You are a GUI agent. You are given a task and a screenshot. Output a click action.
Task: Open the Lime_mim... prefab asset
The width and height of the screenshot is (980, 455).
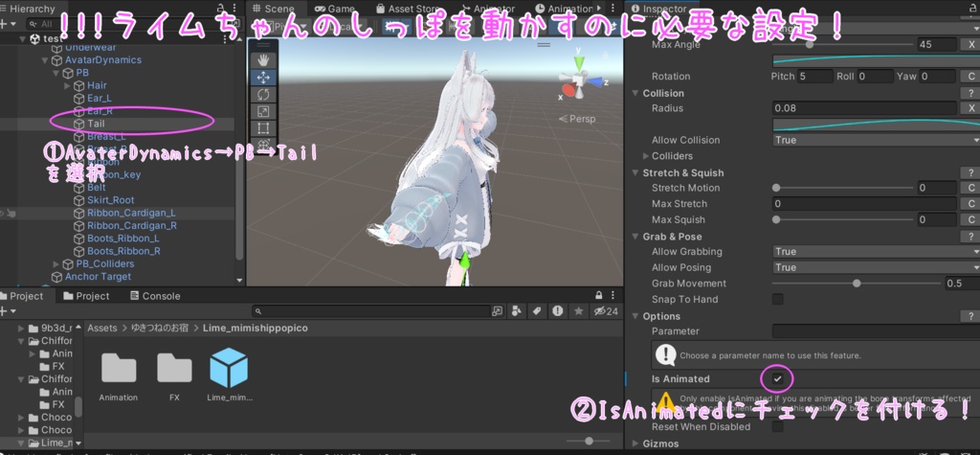229,375
